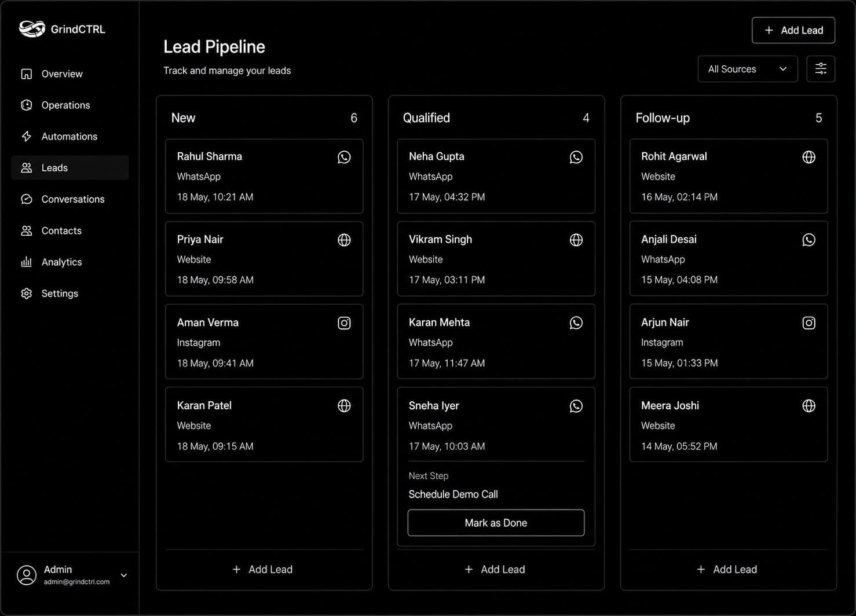Image resolution: width=856 pixels, height=616 pixels.
Task: Click WhatsApp icon on Sneha Iyer card
Action: click(576, 406)
